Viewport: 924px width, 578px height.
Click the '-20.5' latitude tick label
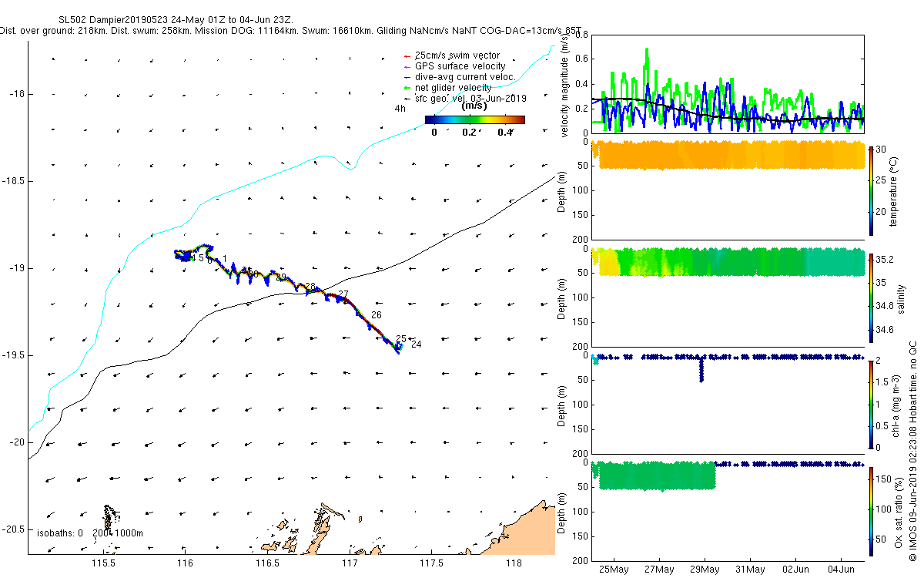[x=14, y=529]
